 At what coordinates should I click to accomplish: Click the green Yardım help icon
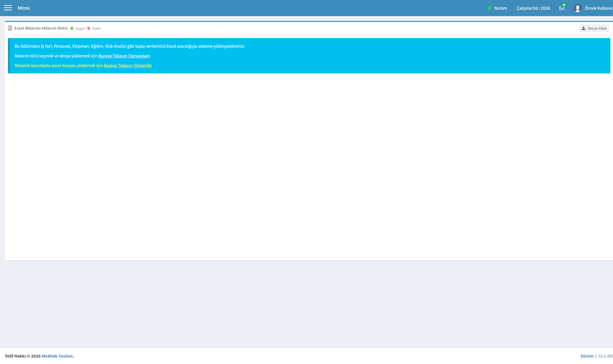click(490, 8)
